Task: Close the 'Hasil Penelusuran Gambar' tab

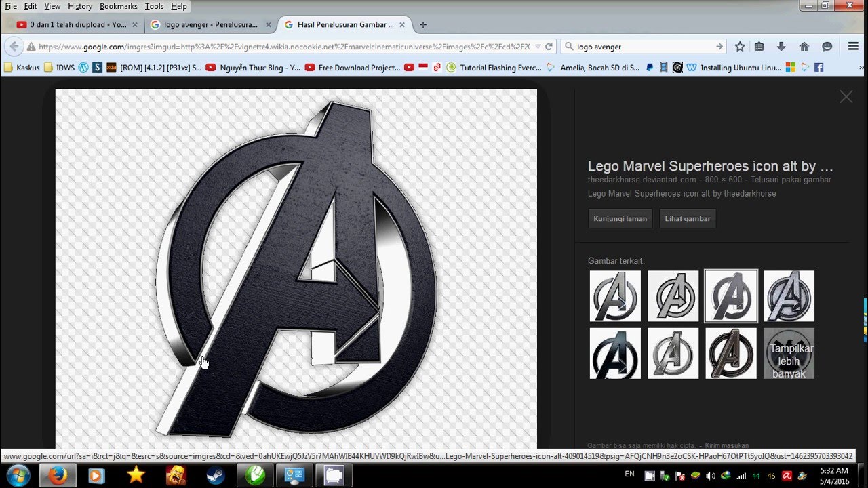Action: 402,25
